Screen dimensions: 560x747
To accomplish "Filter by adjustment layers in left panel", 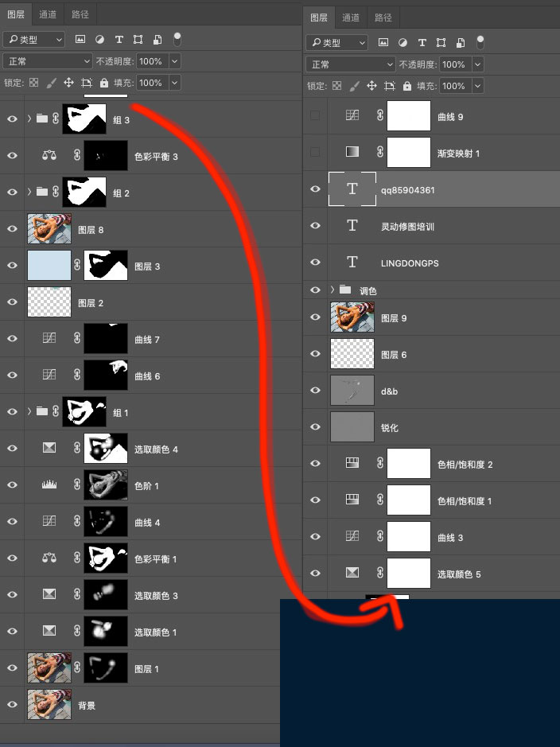I will point(99,39).
